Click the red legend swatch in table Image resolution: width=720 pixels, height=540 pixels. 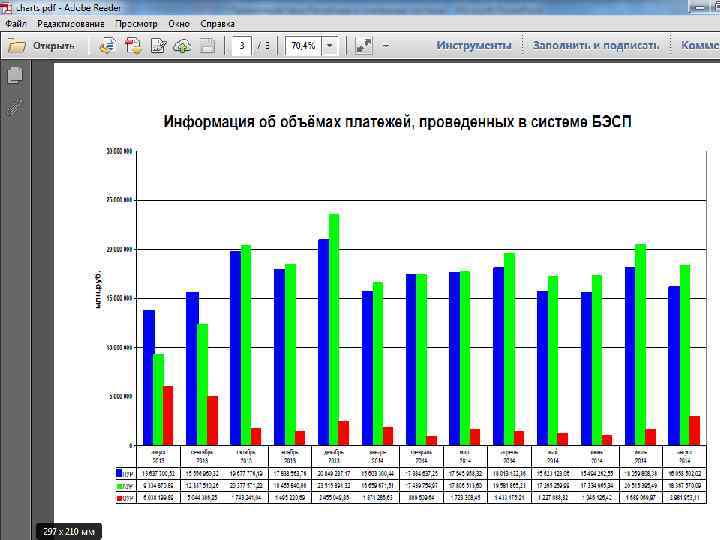point(119,498)
